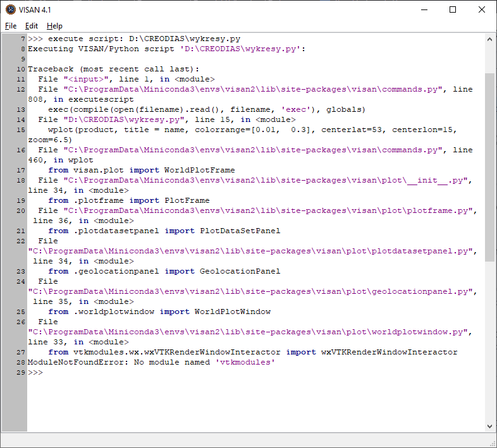Viewport: 497px width, 448px height.
Task: Click '808, in executescript' continuation text
Action: pos(81,99)
